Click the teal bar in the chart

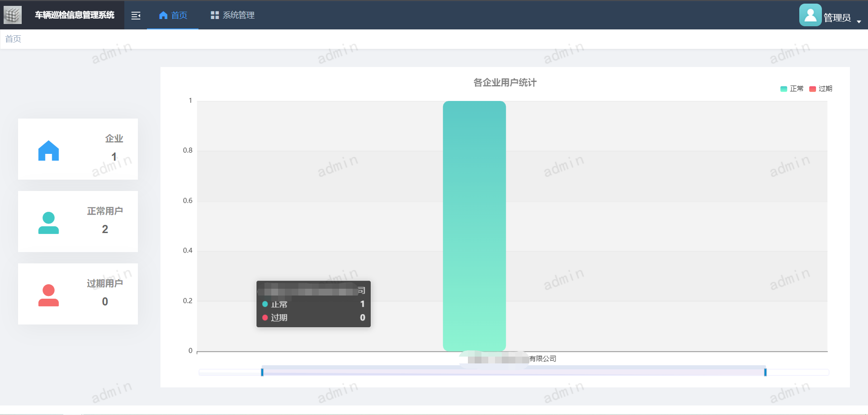[x=474, y=226]
